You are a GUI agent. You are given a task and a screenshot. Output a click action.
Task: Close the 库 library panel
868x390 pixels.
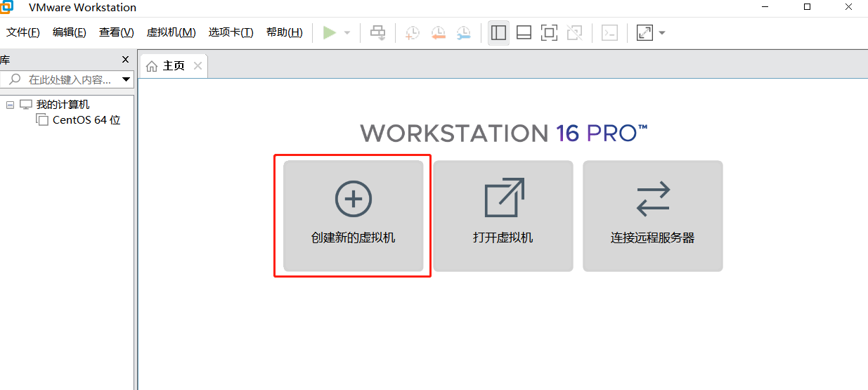tap(126, 60)
